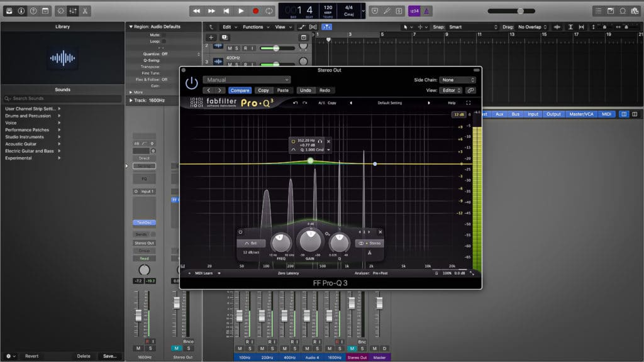The image size is (644, 362).
Task: Click the Undo button in the plugin header
Action: [x=306, y=90]
